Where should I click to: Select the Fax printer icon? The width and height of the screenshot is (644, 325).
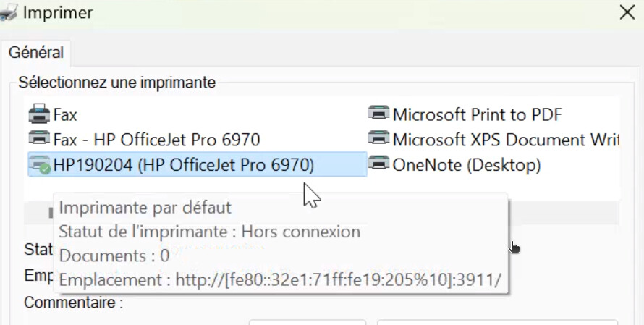39,114
